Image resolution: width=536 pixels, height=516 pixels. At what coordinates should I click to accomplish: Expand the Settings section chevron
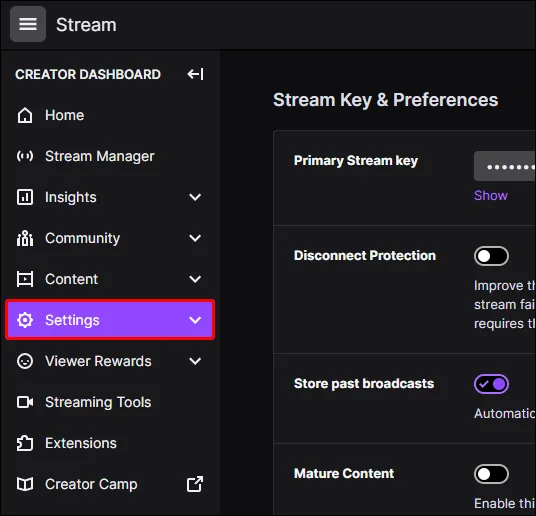pyautogui.click(x=195, y=320)
